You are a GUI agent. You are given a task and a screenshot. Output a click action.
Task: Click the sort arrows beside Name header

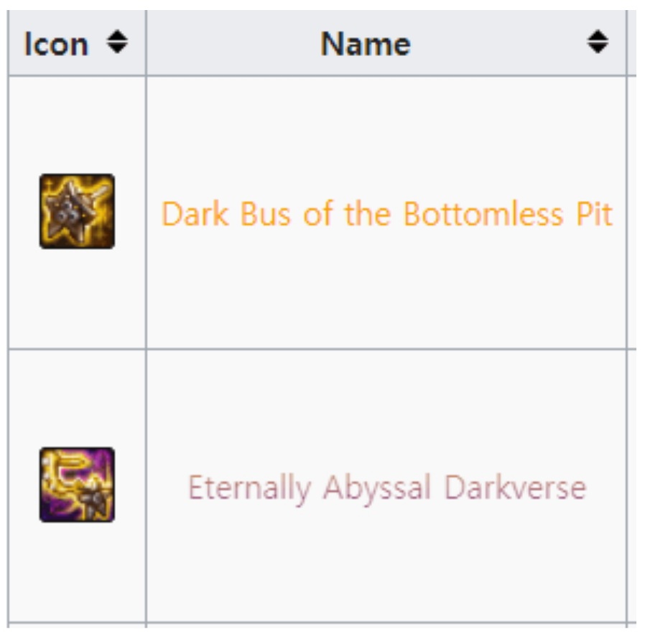tap(598, 42)
